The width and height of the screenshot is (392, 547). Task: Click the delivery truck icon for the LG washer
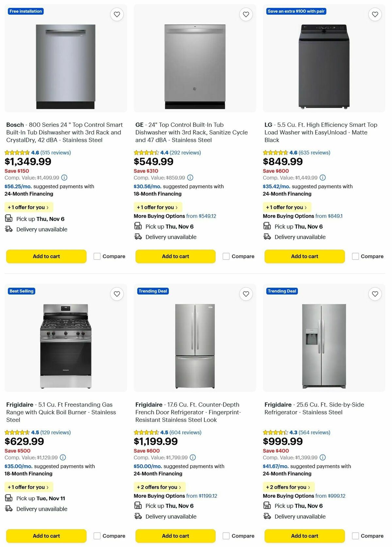pos(267,237)
